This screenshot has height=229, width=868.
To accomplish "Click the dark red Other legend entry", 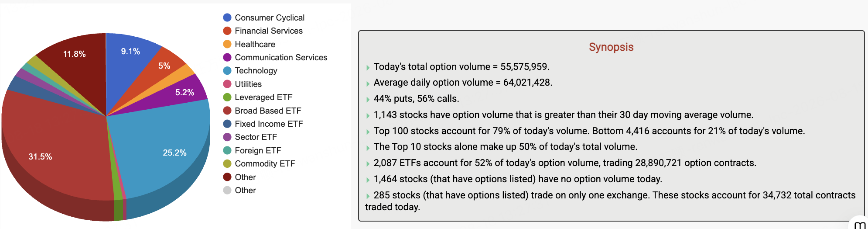I will pos(239,177).
